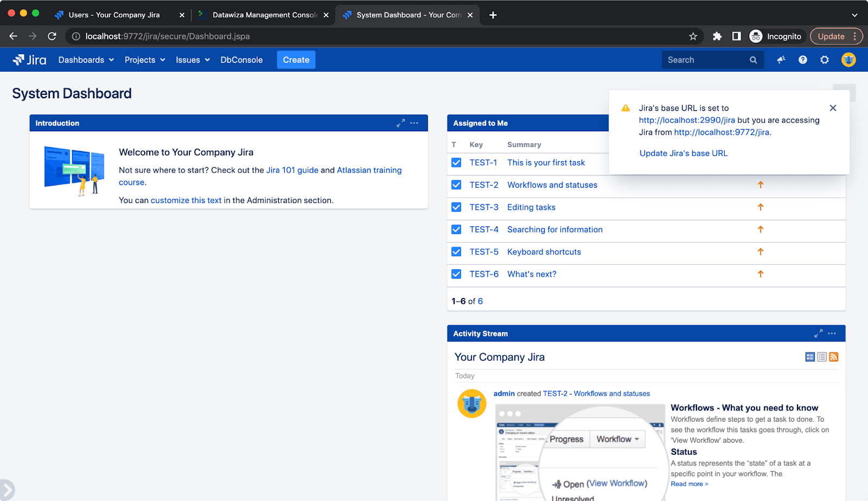Click the task type icon for TEST-2

pyautogui.click(x=456, y=185)
